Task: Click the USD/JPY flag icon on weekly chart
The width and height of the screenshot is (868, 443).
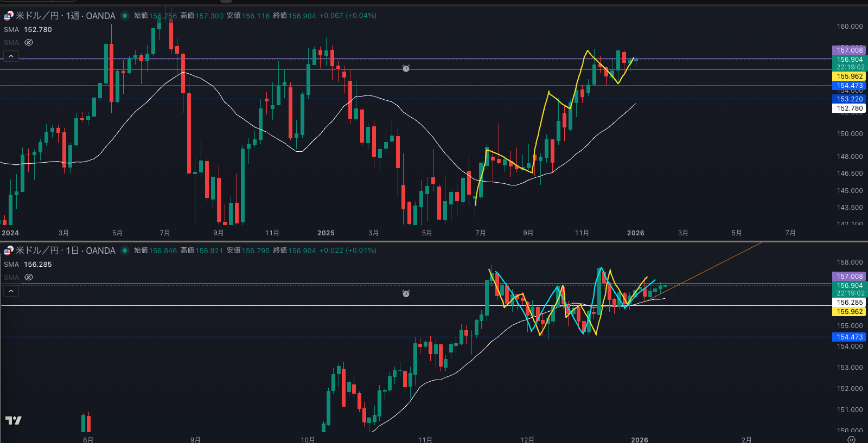Action: [9, 16]
